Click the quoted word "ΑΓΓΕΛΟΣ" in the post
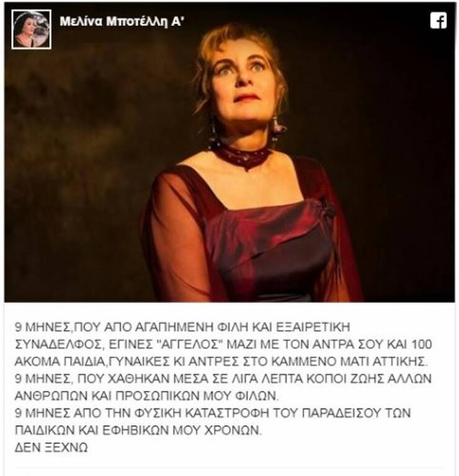Viewport: 459px width, 476px height. [188, 344]
